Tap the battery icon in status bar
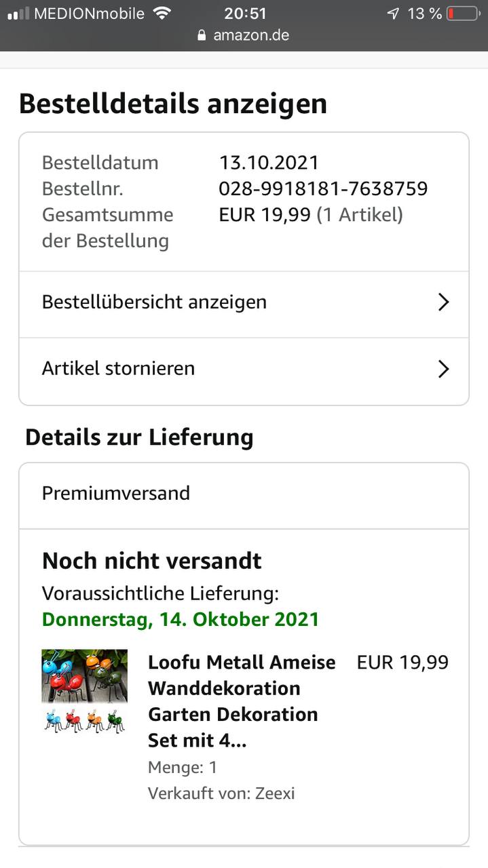This screenshot has width=488, height=868. pos(464,14)
